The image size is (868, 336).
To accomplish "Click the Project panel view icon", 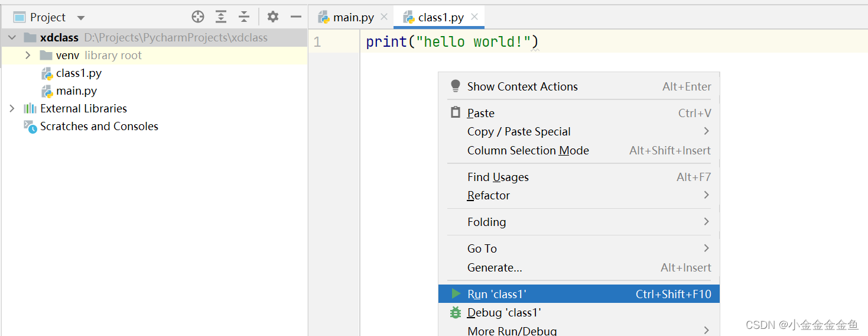I will pyautogui.click(x=19, y=17).
